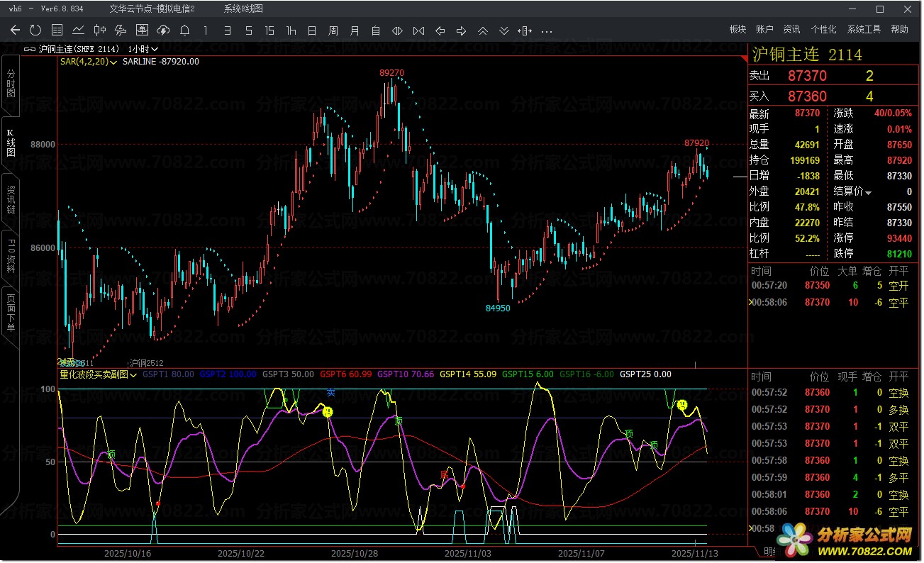Click the trend line chart toolbar icon
The image size is (924, 563).
(x=78, y=30)
